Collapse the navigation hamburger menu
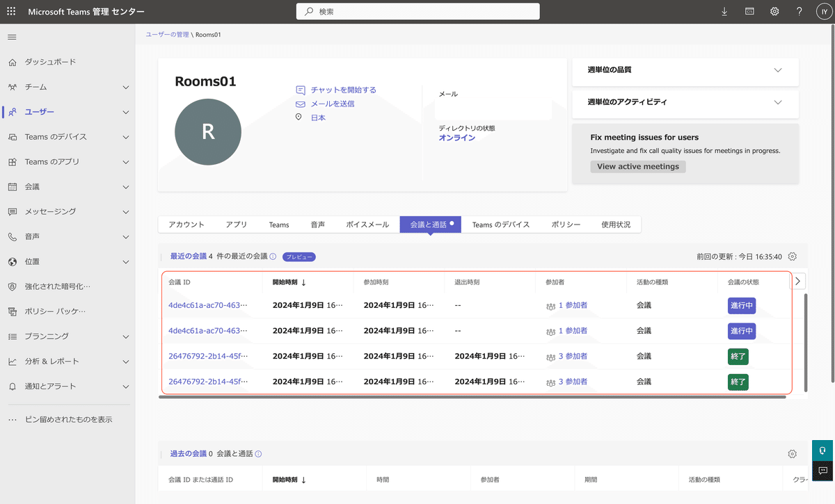Viewport: 835px width, 504px height. 12,37
